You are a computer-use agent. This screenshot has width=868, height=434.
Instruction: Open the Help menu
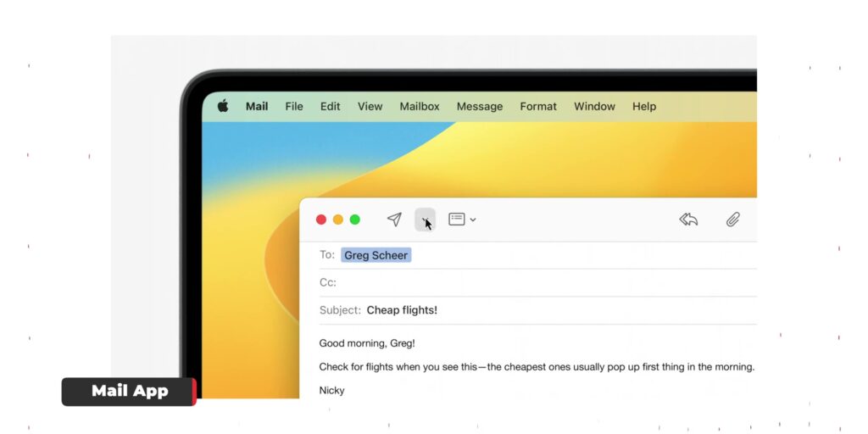point(644,106)
